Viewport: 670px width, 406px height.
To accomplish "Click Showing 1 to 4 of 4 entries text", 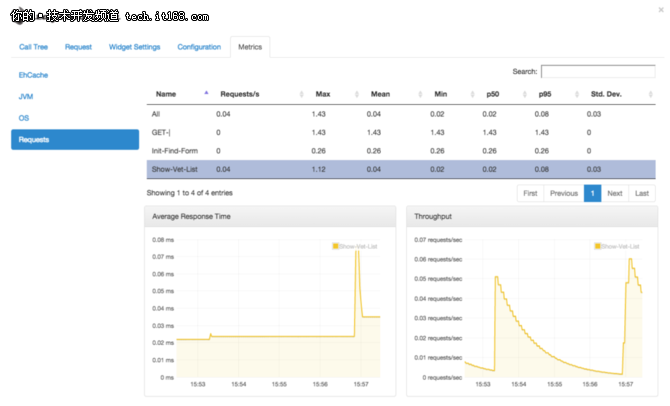I will point(190,193).
